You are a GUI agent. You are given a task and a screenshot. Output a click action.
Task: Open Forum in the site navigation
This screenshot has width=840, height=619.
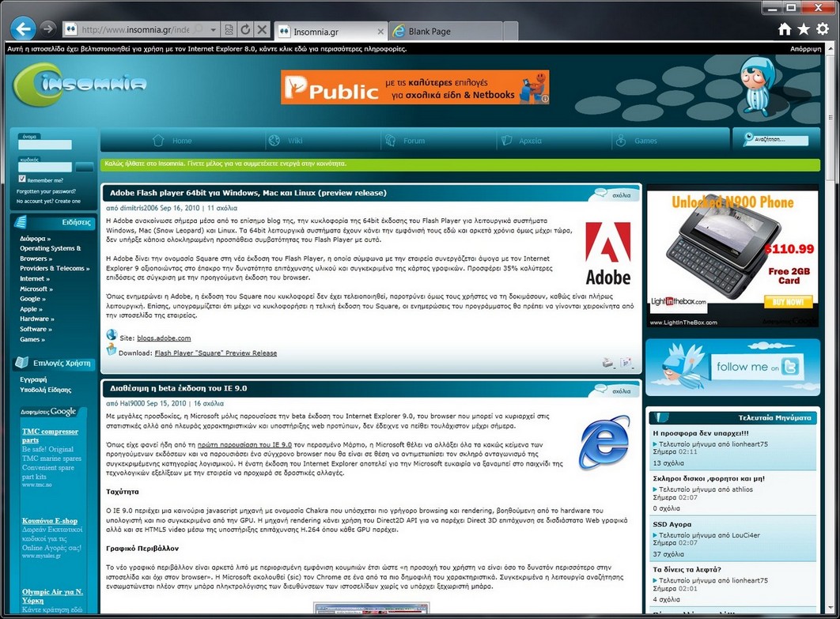[405, 141]
